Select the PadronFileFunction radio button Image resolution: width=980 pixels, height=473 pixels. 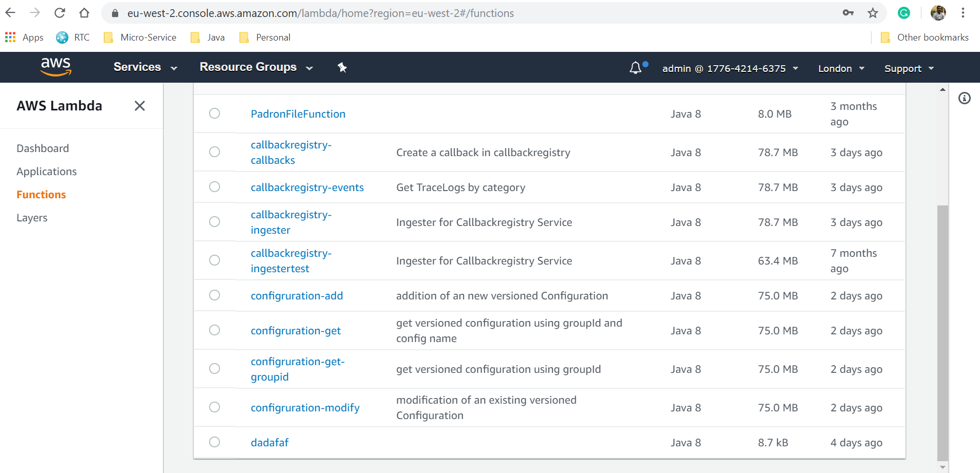click(215, 113)
